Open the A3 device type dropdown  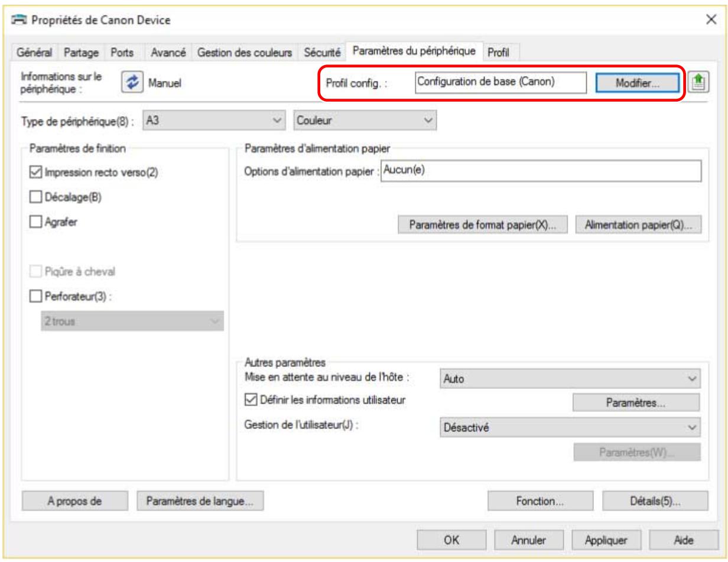point(215,121)
